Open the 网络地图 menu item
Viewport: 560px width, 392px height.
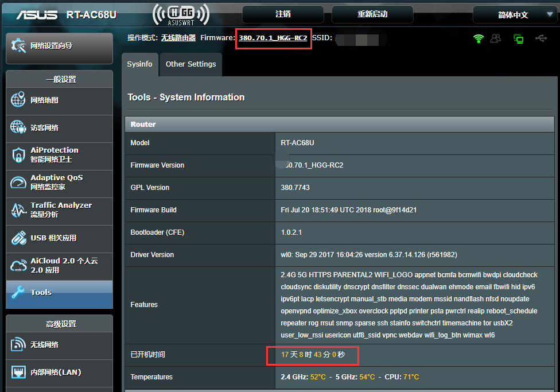click(59, 100)
